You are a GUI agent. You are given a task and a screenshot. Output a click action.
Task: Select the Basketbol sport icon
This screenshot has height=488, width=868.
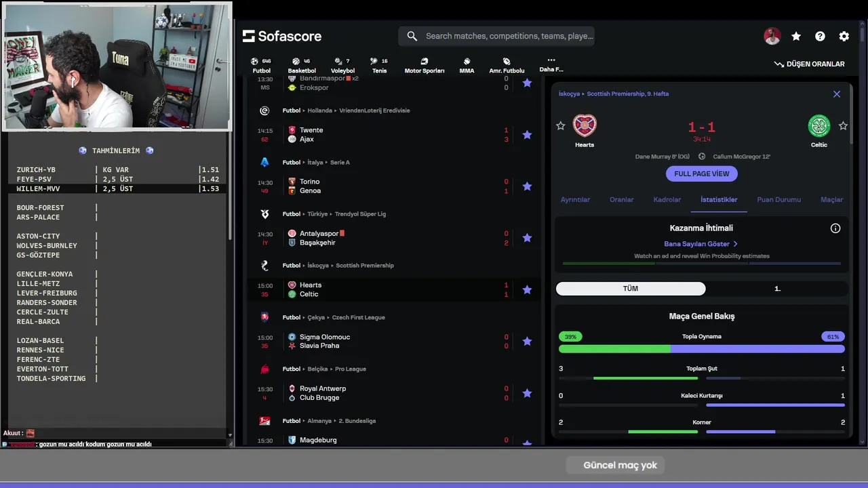296,61
